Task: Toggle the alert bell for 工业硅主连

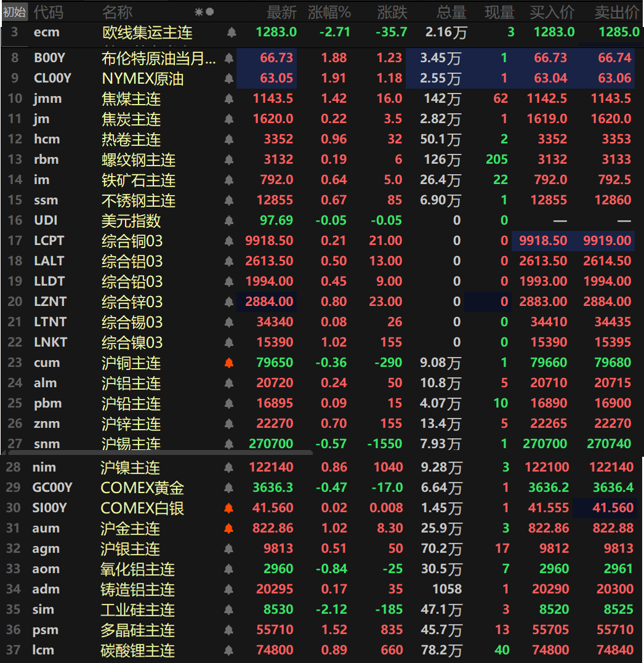Action: click(x=229, y=610)
